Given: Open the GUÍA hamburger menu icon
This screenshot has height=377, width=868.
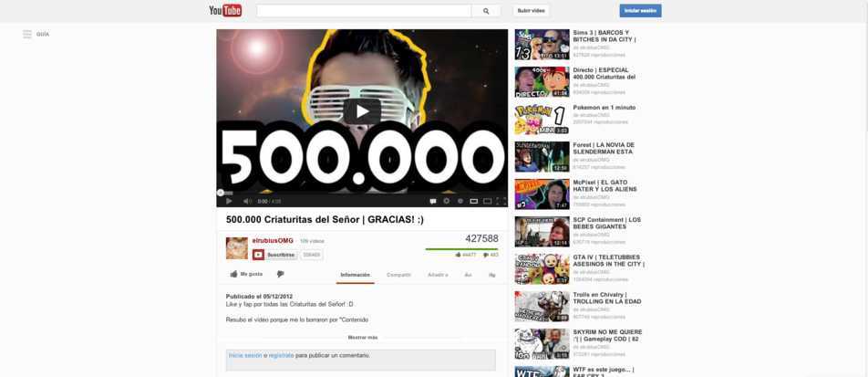Looking at the screenshot, I should [27, 34].
